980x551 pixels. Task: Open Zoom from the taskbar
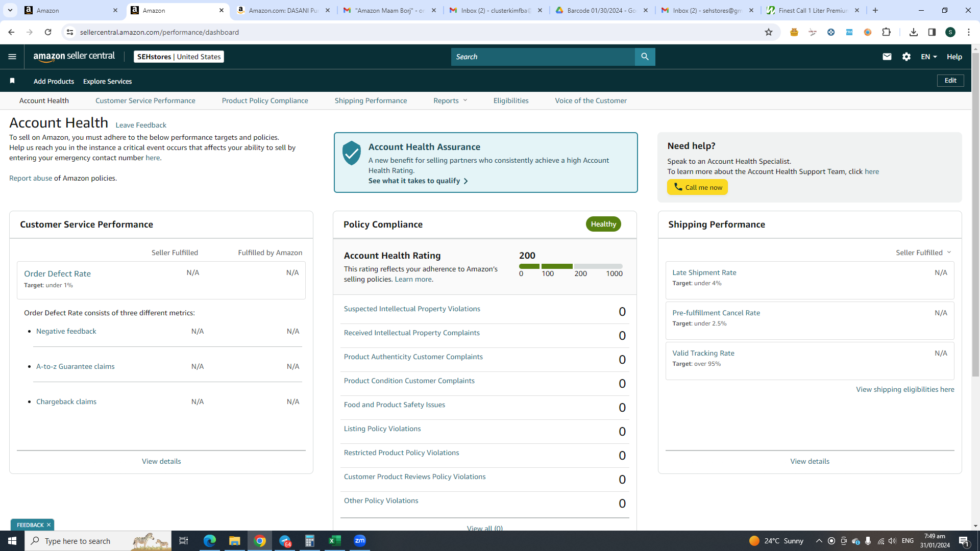click(360, 541)
